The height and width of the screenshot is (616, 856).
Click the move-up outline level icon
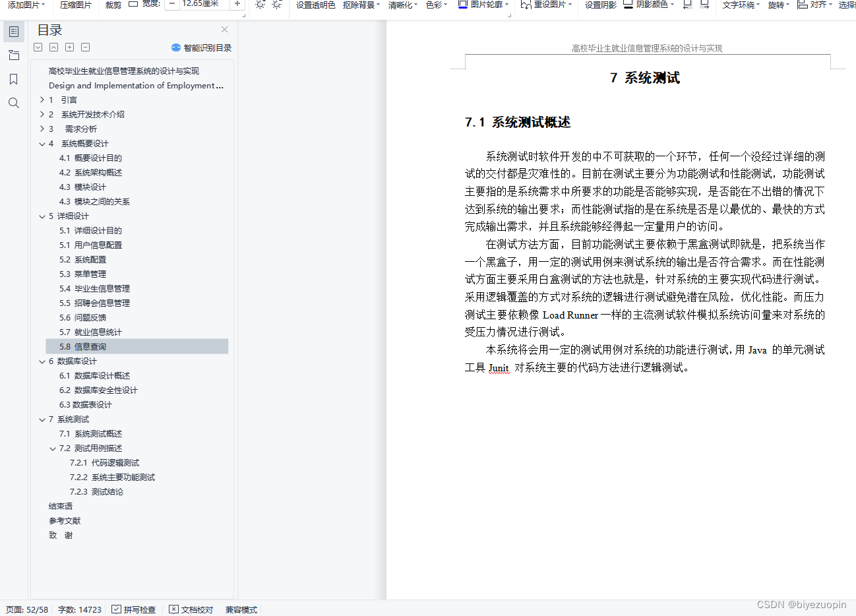point(54,47)
